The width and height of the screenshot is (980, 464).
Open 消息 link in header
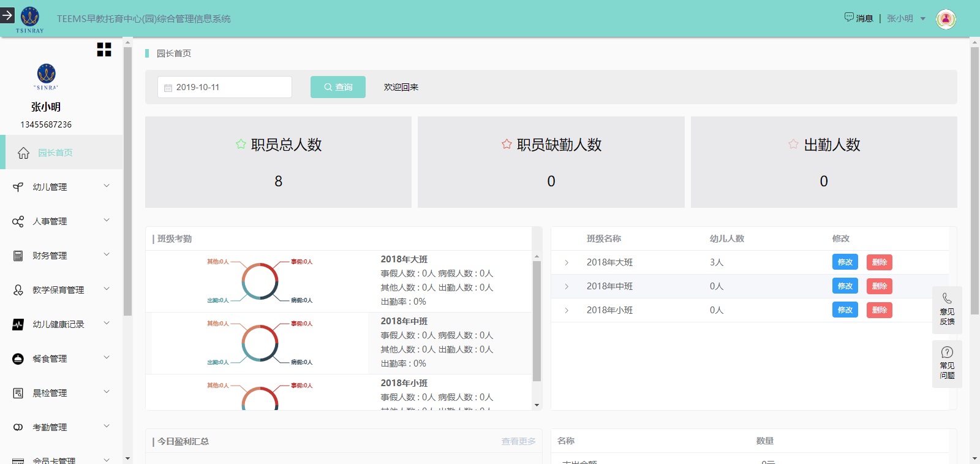click(864, 18)
